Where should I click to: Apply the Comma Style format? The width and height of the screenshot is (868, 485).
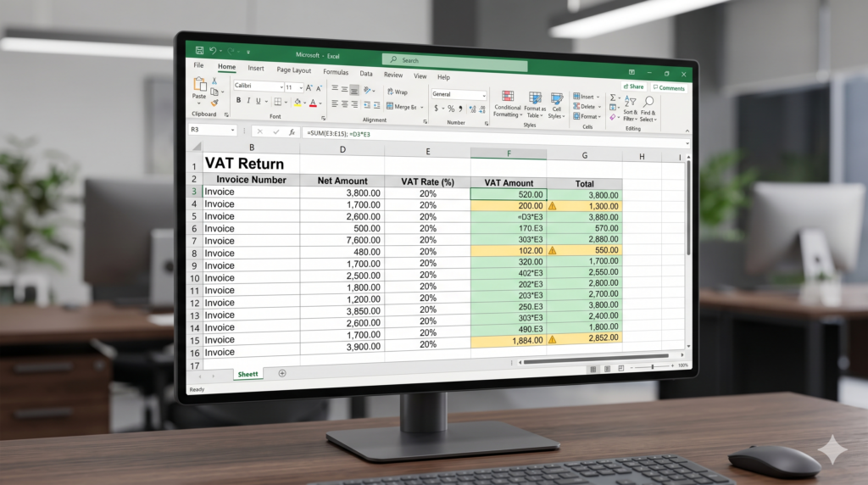pos(460,109)
